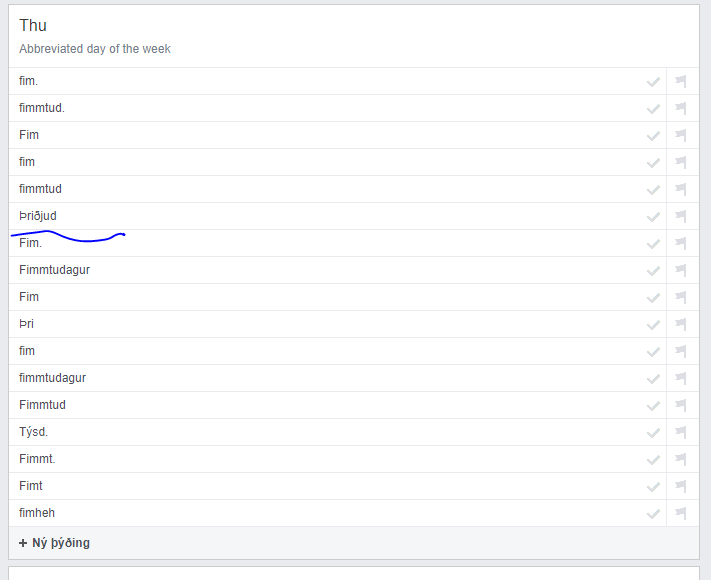This screenshot has height=580, width=711.
Task: Approve the "Þriðjud" translation with checkmark
Action: pos(653,217)
